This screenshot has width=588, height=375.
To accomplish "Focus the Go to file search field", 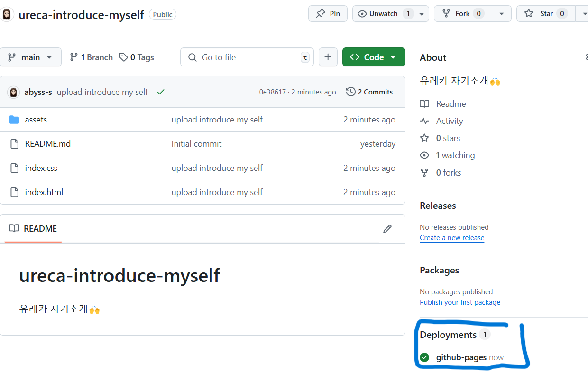I will (247, 57).
